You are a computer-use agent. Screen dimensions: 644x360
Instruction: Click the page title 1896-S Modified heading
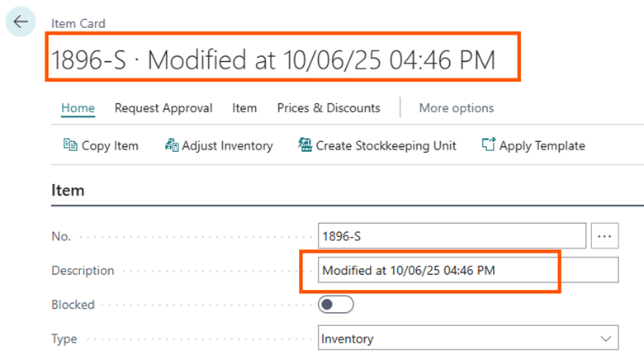[x=274, y=60]
